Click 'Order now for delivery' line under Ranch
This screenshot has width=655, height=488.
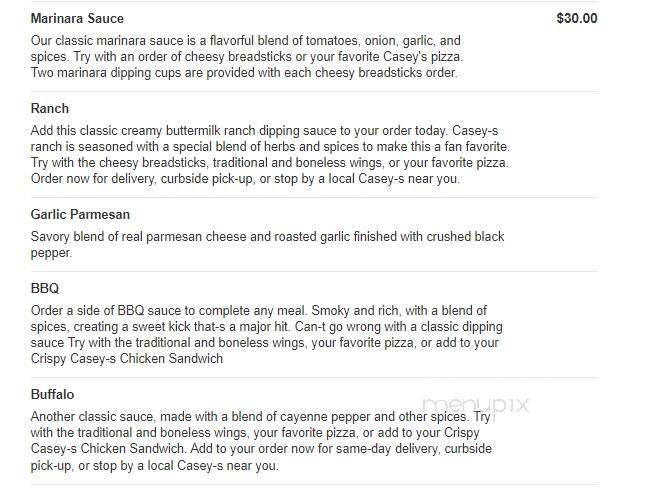(245, 179)
